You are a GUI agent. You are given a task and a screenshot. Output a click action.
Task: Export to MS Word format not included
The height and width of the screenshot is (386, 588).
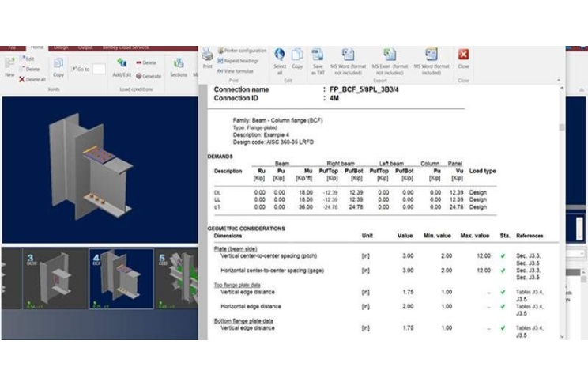click(x=348, y=61)
